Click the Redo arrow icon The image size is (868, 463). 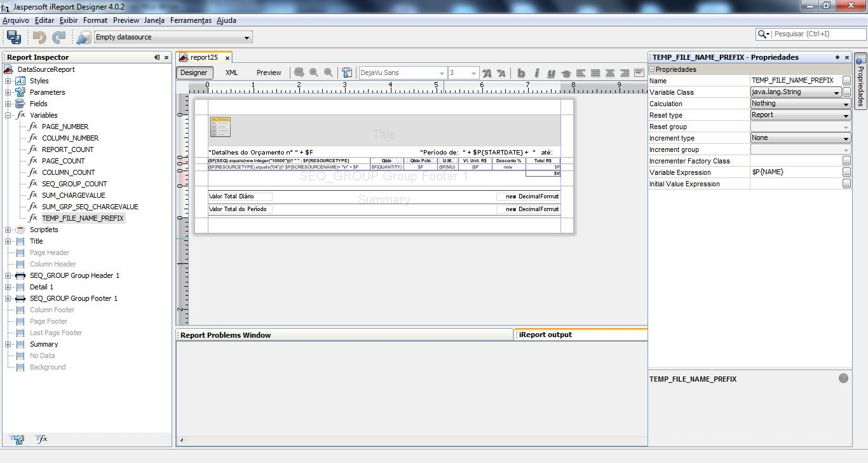pyautogui.click(x=59, y=38)
